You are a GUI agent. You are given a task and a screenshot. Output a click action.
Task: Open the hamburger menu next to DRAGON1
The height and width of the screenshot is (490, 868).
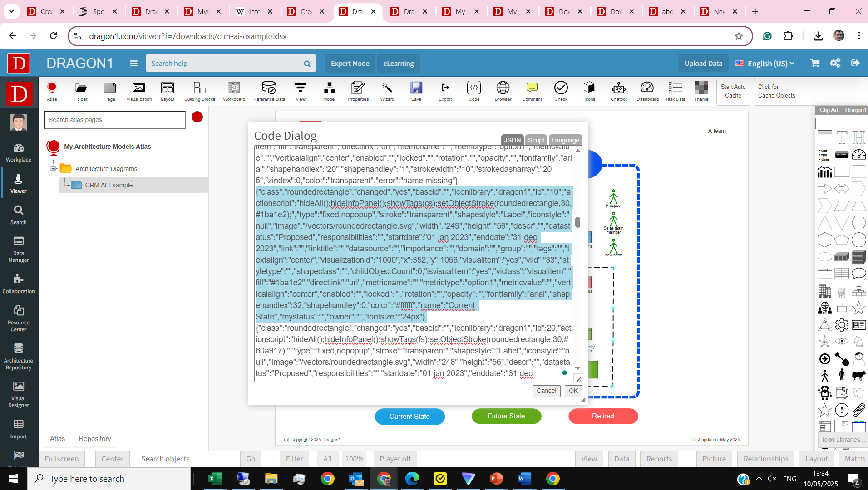pos(133,64)
